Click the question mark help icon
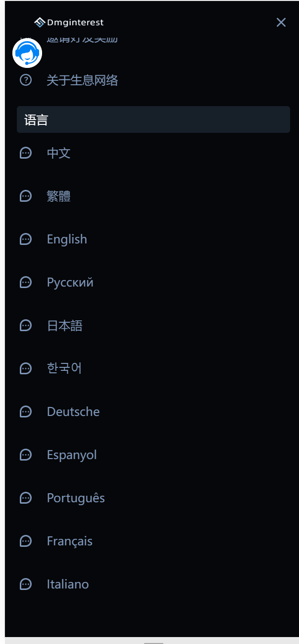Screen dimensions: 299x644 (x=26, y=80)
